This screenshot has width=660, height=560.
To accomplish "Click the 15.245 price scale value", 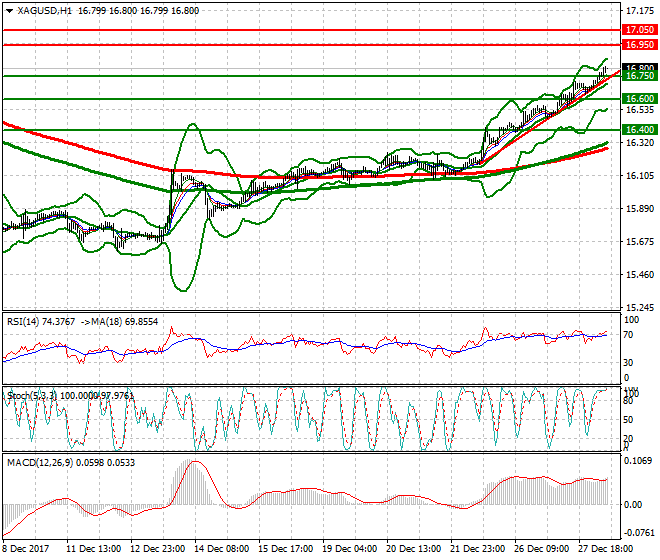I will [x=640, y=308].
